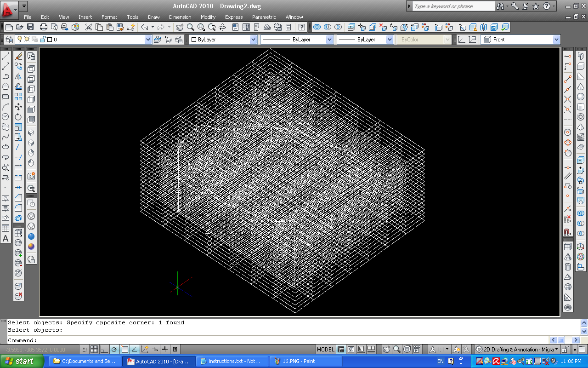Screen dimensions: 588x368
Task: Open the Parametric menu
Action: pyautogui.click(x=264, y=17)
